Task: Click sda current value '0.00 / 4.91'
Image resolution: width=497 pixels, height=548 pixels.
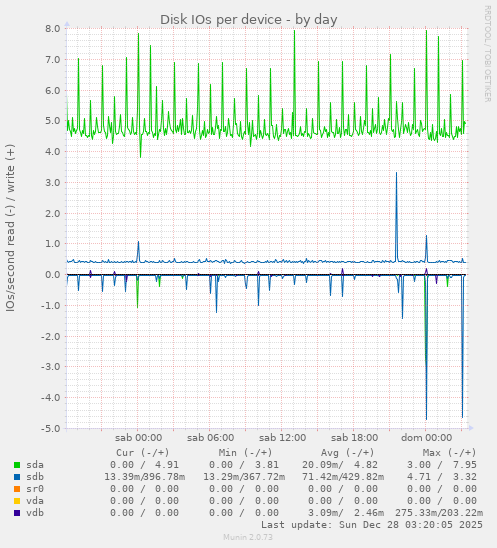Action: pyautogui.click(x=144, y=465)
